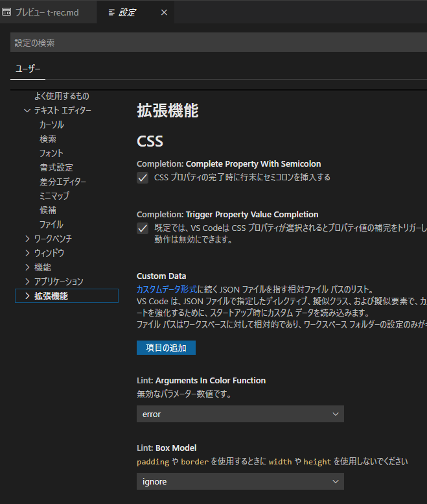Expand the アプリケーション tree chevron
Screen dimensions: 427x504
click(x=27, y=282)
